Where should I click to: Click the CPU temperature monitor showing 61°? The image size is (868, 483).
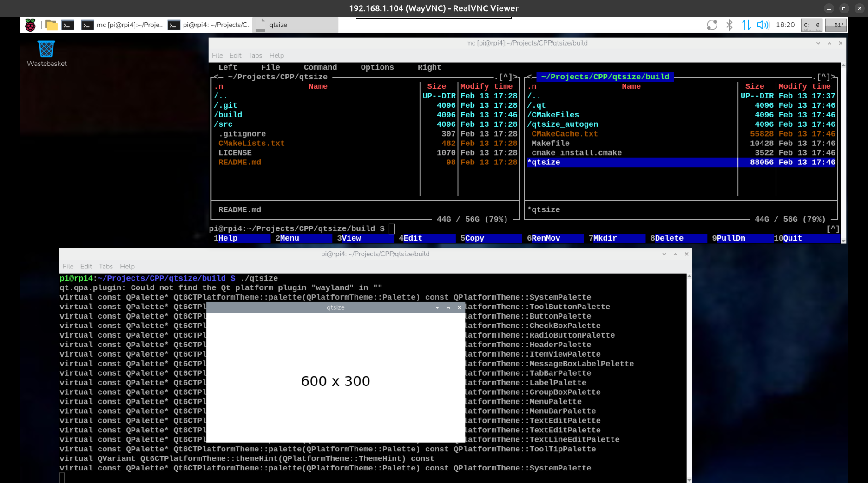point(835,25)
